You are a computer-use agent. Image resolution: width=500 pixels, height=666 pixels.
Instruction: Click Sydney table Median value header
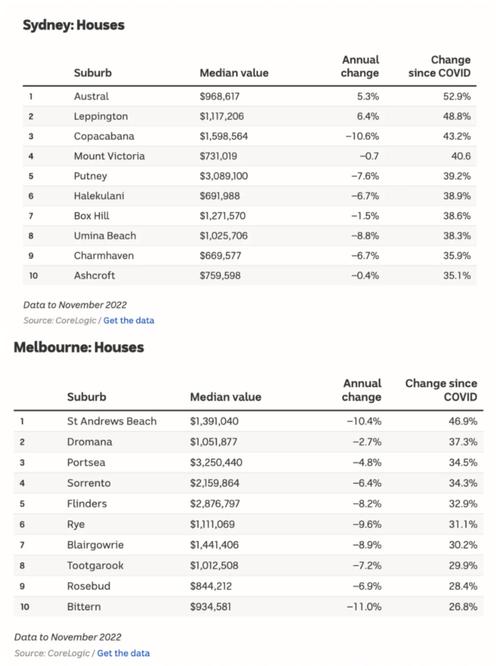pyautogui.click(x=234, y=73)
